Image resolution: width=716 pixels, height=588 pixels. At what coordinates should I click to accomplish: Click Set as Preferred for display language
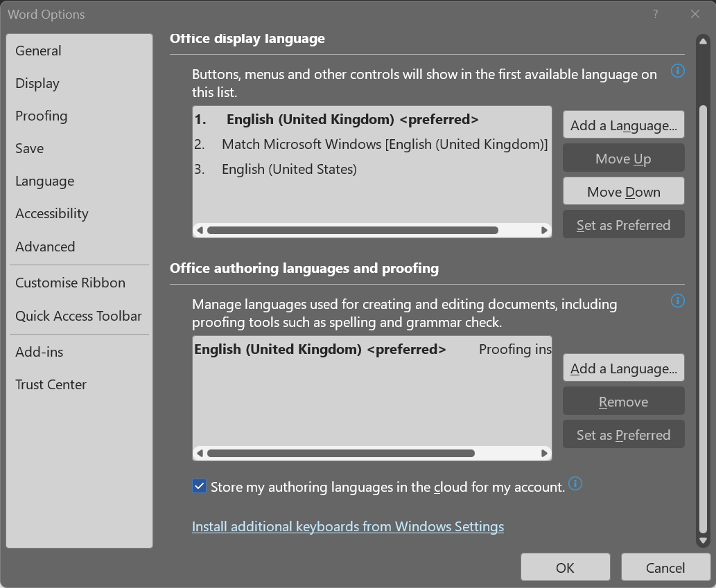click(623, 225)
